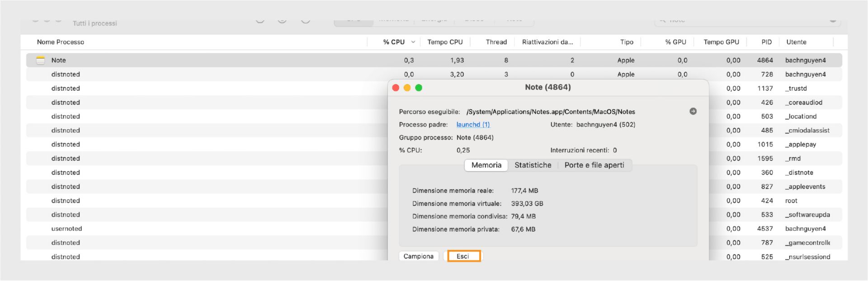This screenshot has height=281, width=868.
Task: Select the row with PID 533
Action: pyautogui.click(x=434, y=215)
